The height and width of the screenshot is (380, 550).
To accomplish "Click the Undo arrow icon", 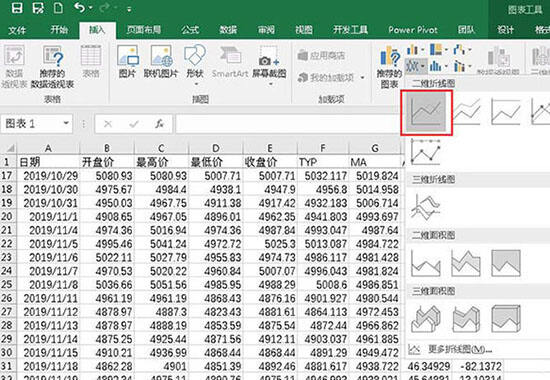I will click(x=80, y=7).
